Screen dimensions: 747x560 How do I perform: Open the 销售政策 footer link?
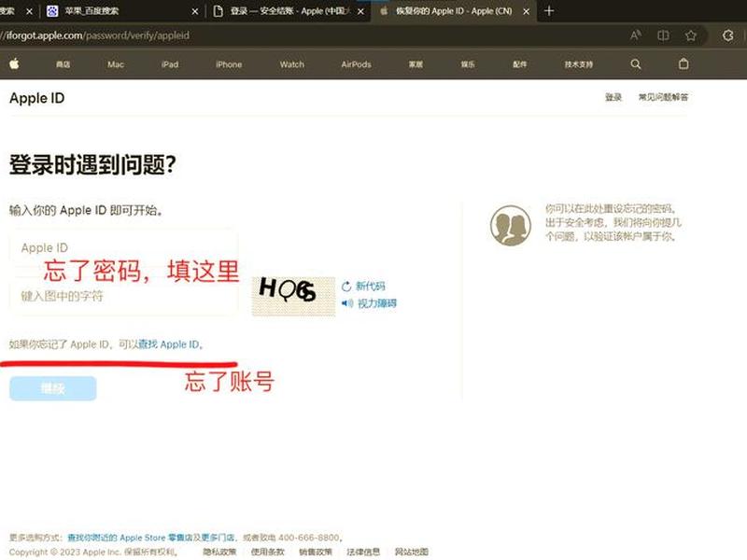pyautogui.click(x=316, y=552)
